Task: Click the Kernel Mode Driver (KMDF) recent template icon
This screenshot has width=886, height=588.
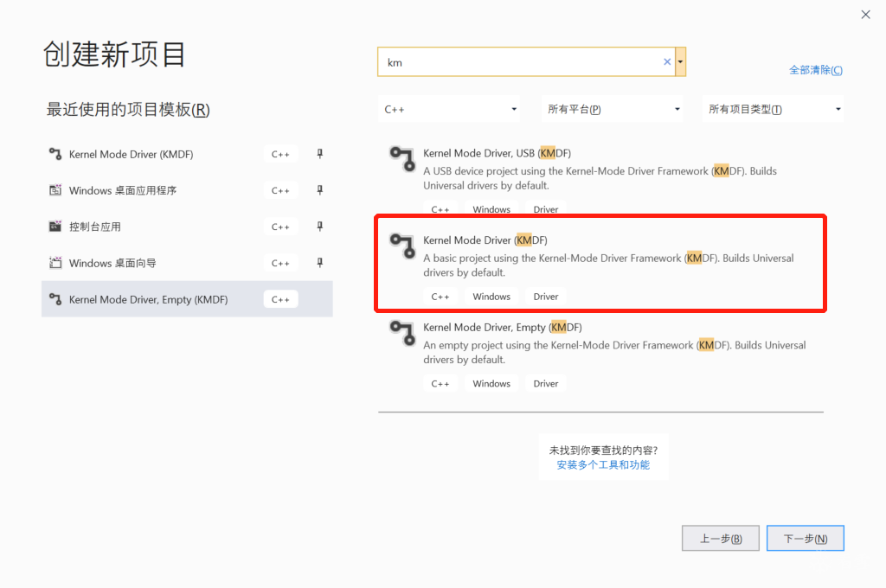Action: 55,154
